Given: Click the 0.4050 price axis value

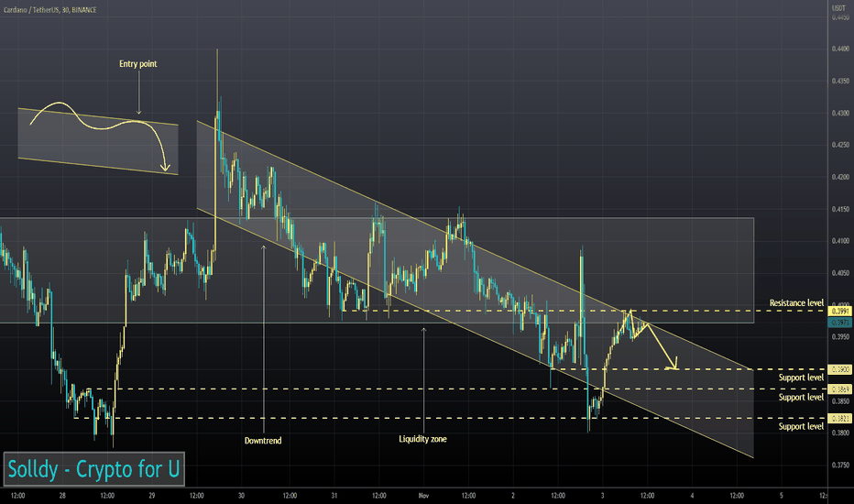Looking at the screenshot, I should 840,273.
